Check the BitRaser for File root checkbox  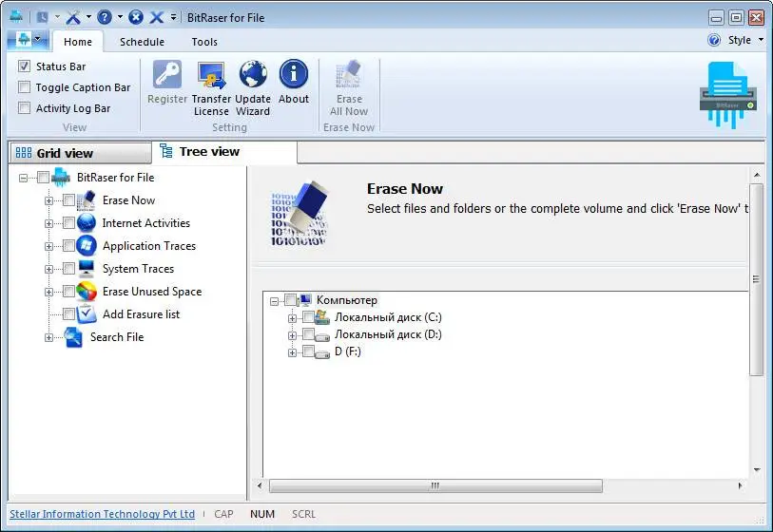44,178
